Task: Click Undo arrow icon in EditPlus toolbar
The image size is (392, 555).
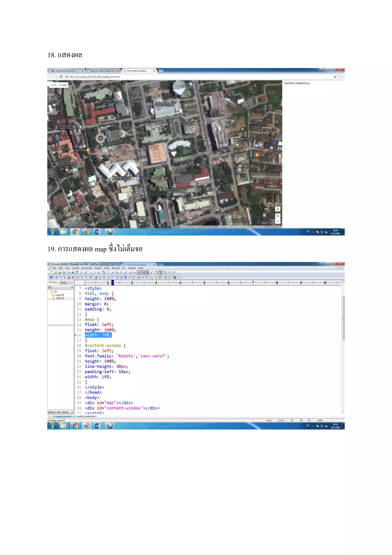Action: [x=104, y=273]
